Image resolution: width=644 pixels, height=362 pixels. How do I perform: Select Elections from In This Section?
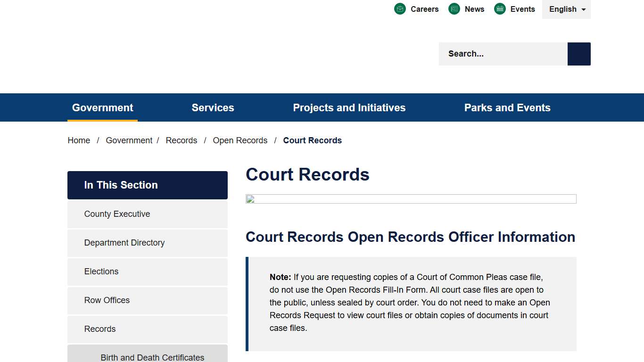pyautogui.click(x=101, y=271)
